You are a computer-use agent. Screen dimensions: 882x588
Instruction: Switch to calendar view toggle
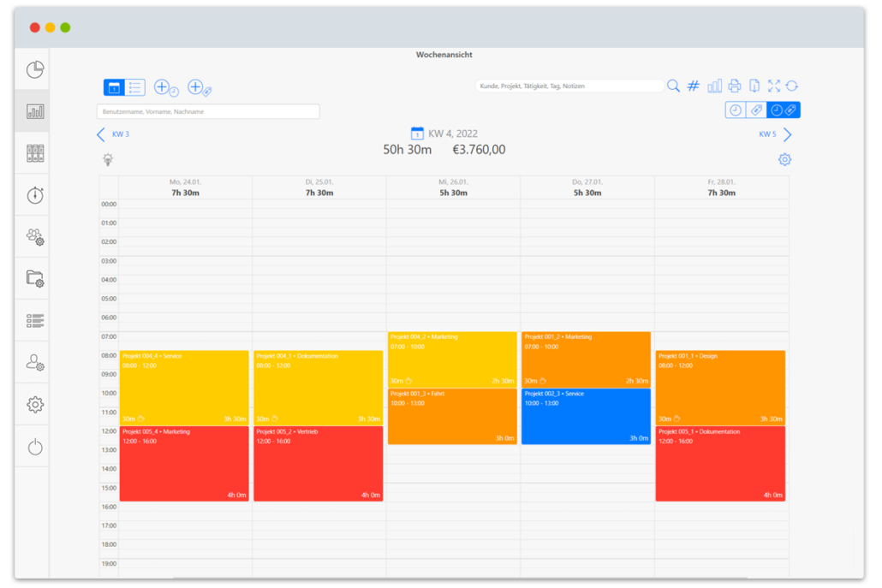[114, 87]
